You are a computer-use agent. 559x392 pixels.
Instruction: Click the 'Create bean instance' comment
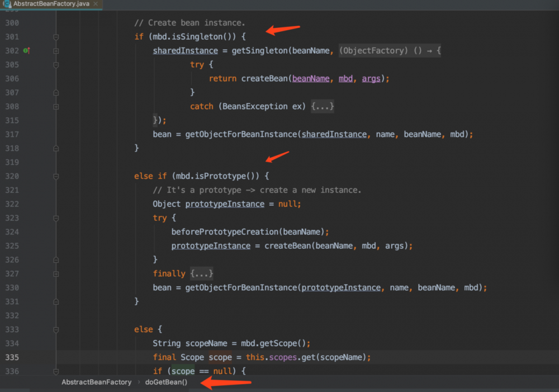pyautogui.click(x=190, y=23)
